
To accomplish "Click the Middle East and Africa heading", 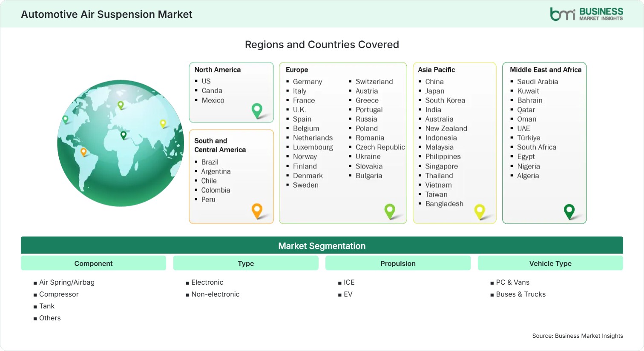I will point(546,70).
